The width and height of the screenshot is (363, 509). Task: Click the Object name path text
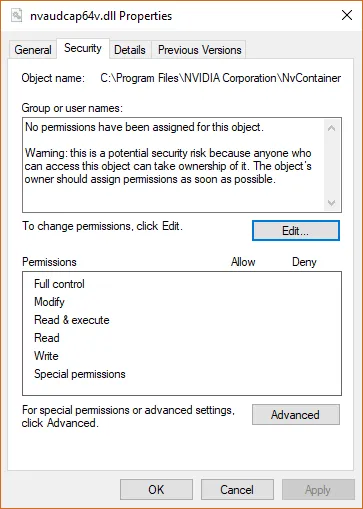click(x=220, y=78)
